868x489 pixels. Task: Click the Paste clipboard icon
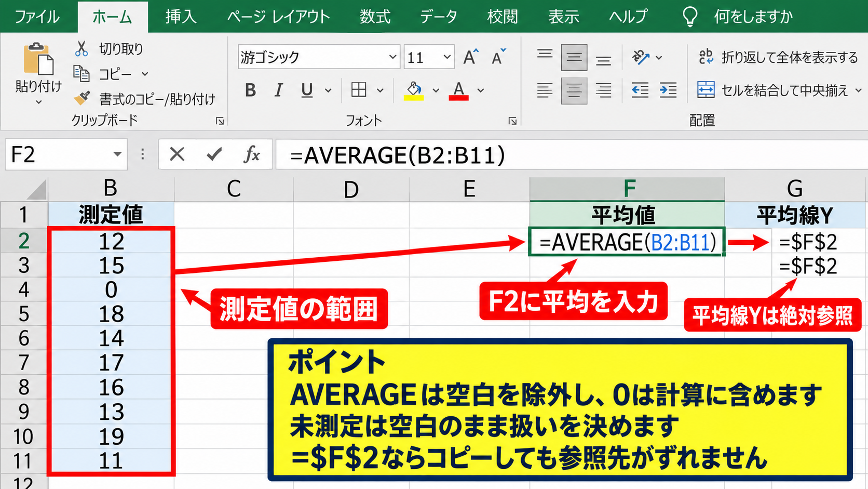pos(38,59)
